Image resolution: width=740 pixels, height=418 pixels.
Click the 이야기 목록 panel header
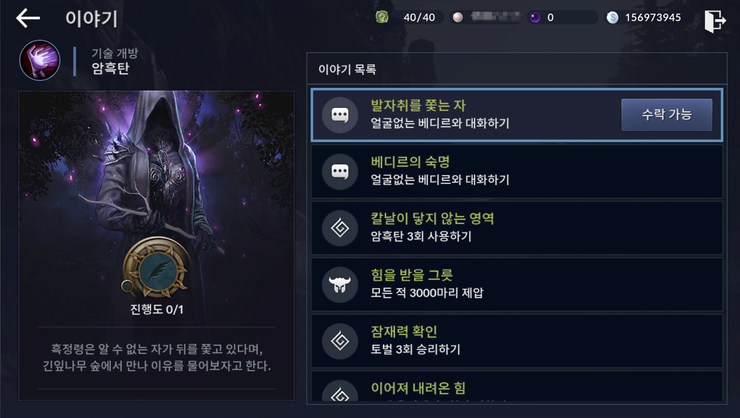517,69
